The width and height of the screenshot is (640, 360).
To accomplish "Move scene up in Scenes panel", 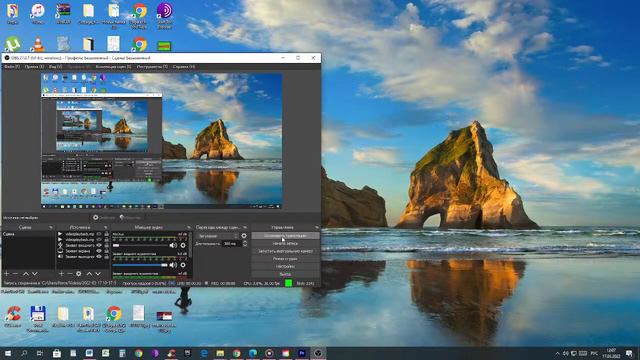I will (25, 273).
